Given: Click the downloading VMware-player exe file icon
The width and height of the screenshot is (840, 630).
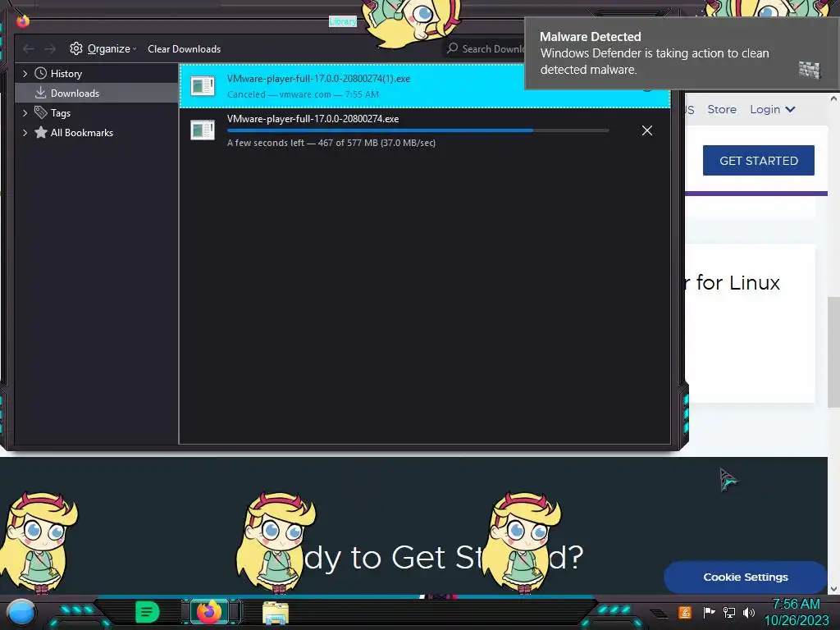Looking at the screenshot, I should tap(203, 130).
